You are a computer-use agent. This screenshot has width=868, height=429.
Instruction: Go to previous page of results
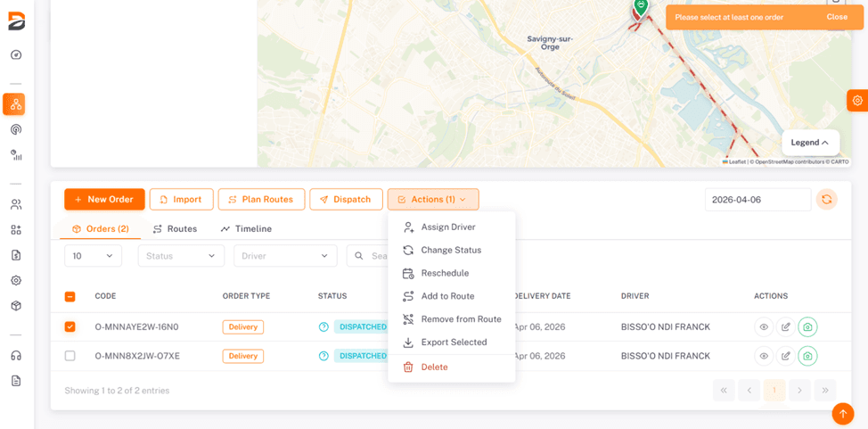pyautogui.click(x=749, y=390)
